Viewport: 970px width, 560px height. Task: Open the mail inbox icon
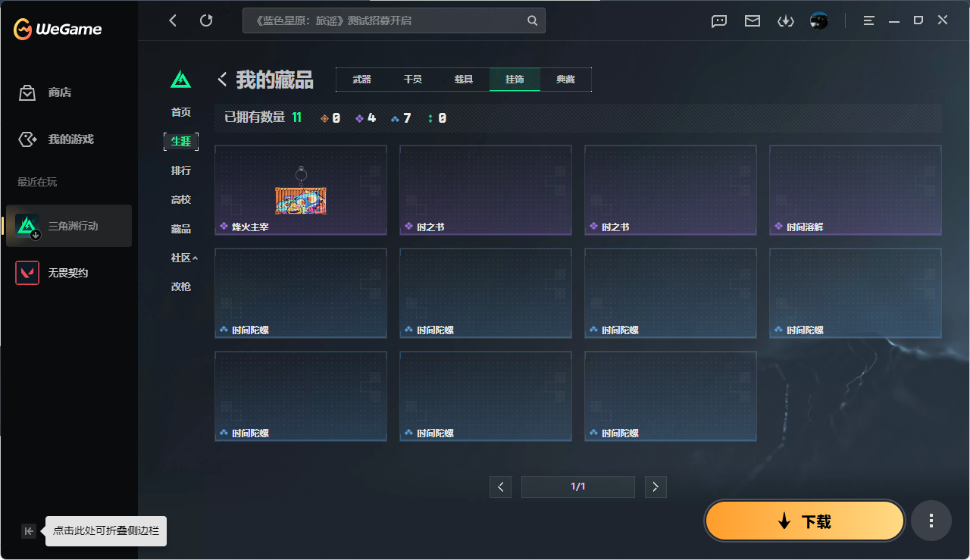[753, 21]
